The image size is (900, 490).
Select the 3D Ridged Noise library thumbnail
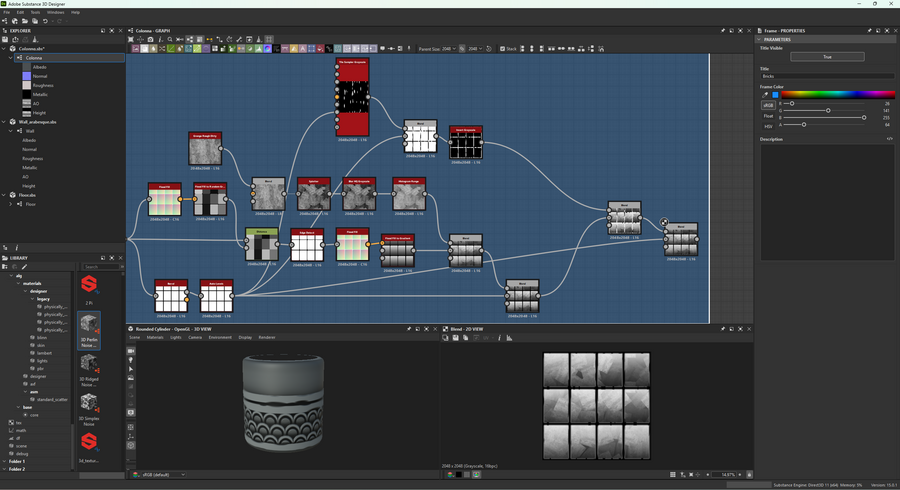89,363
